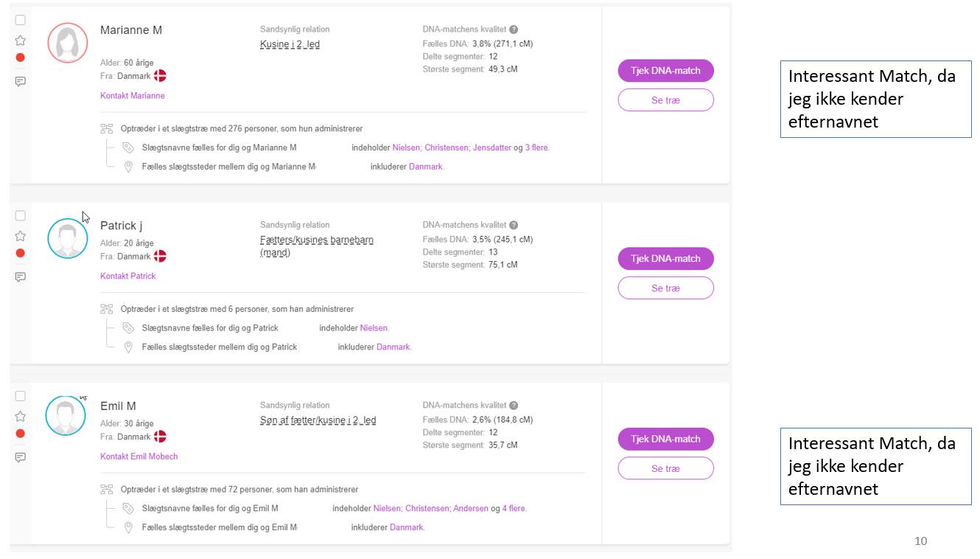The height and width of the screenshot is (559, 980).
Task: Show '4 flere' surnames for Emil M
Action: coord(514,508)
